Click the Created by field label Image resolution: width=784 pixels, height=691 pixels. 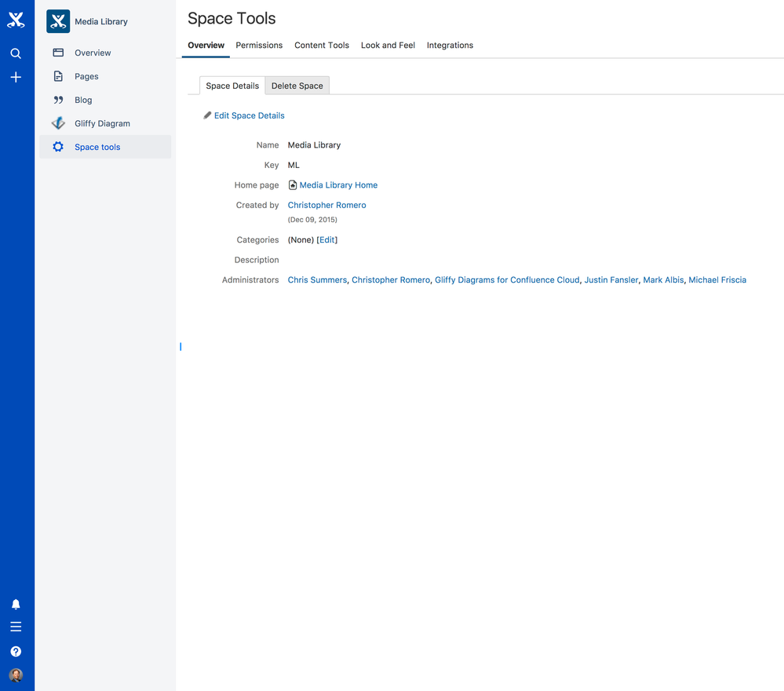tap(257, 205)
